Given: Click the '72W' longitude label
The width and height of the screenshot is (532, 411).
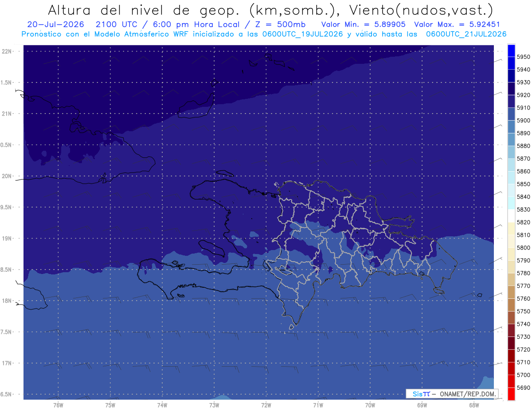Looking at the screenshot, I should point(266,405).
